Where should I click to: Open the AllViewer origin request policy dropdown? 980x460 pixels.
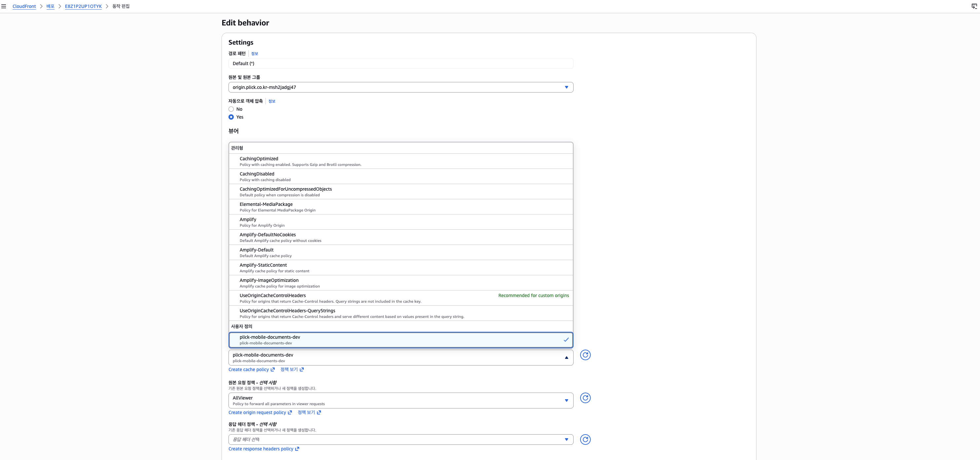tap(401, 401)
